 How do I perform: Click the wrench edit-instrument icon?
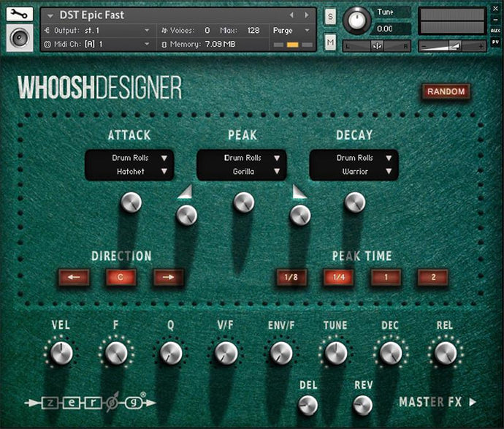click(19, 14)
